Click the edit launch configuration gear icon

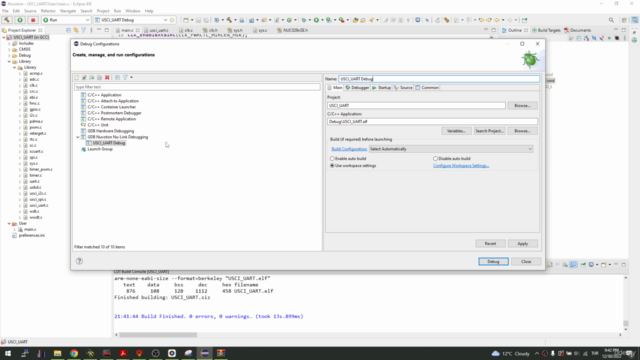tap(172, 20)
